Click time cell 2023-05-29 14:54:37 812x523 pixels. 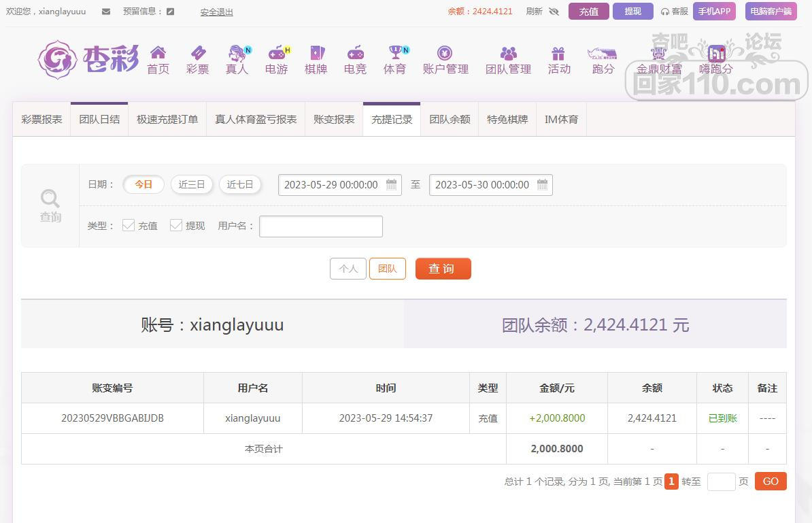coord(386,418)
